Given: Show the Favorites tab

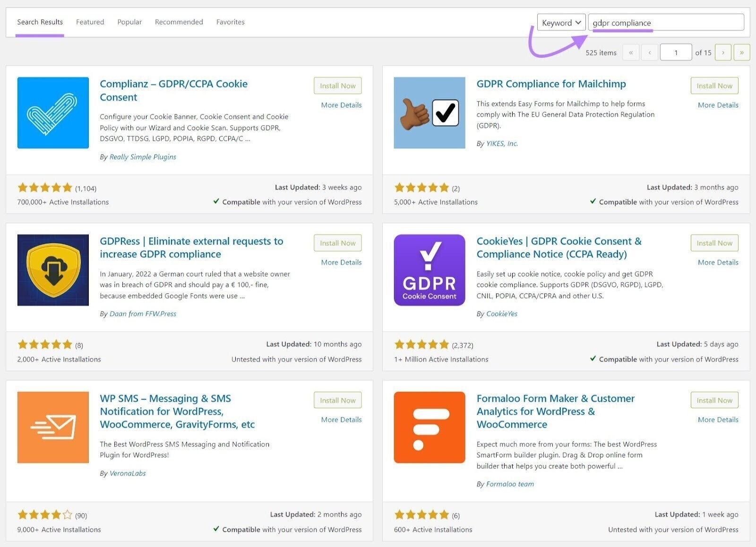Looking at the screenshot, I should (x=230, y=22).
